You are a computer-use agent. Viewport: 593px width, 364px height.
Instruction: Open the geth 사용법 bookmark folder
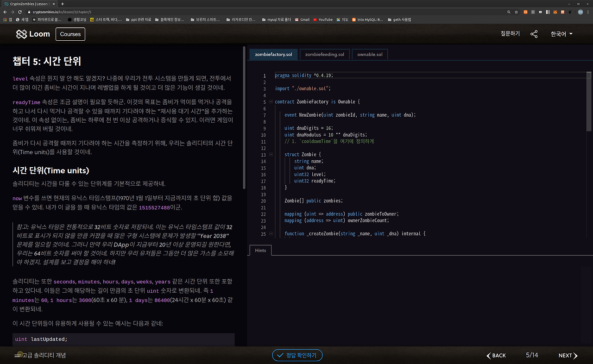pyautogui.click(x=399, y=19)
